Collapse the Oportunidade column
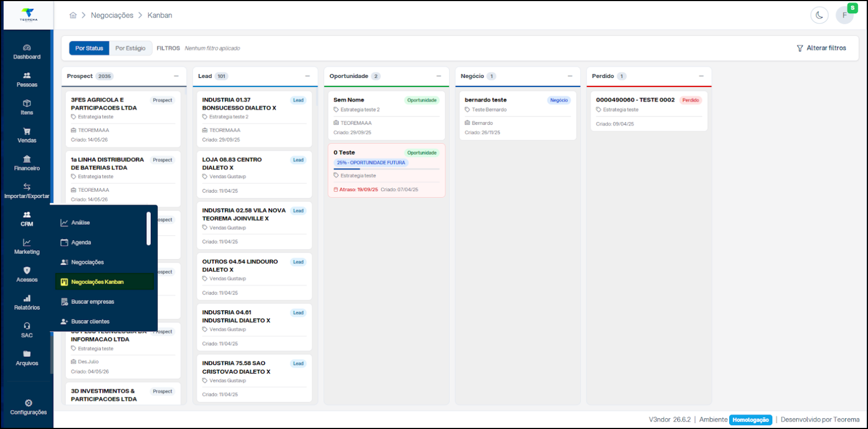868x429 pixels. point(438,76)
